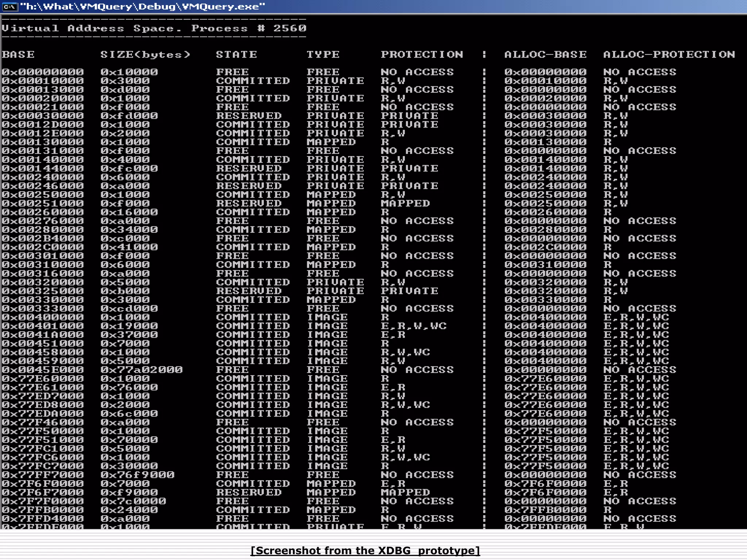
Task: Click the size value 0x76f9000
Action: click(138, 475)
